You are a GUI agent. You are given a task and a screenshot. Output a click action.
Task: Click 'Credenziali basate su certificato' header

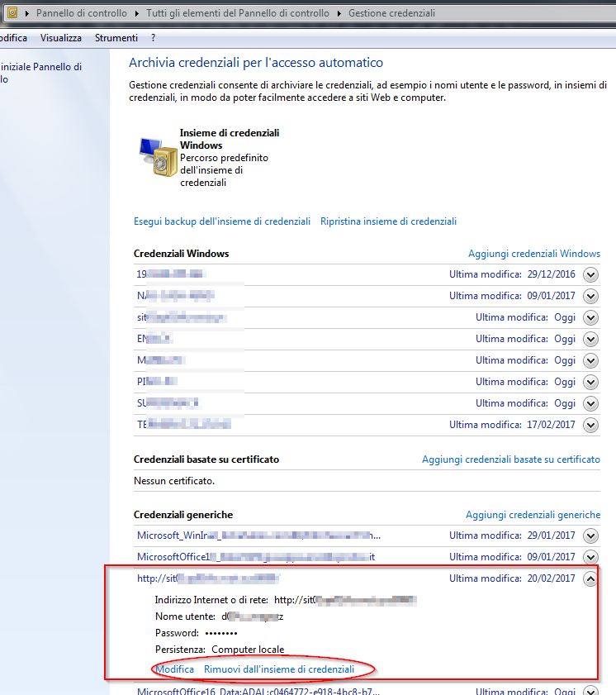click(206, 459)
